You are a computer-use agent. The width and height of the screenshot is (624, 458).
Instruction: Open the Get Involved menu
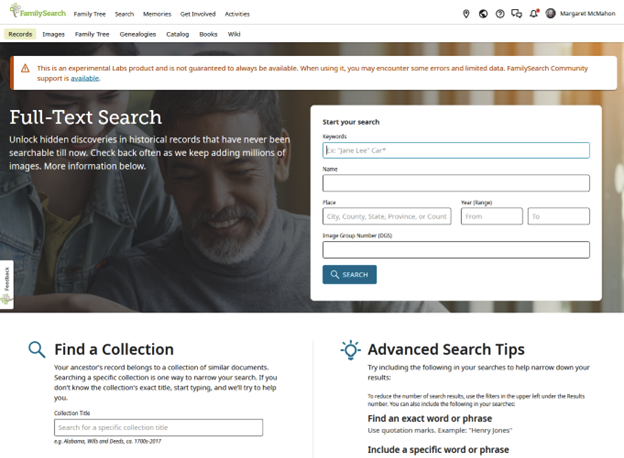tap(198, 14)
